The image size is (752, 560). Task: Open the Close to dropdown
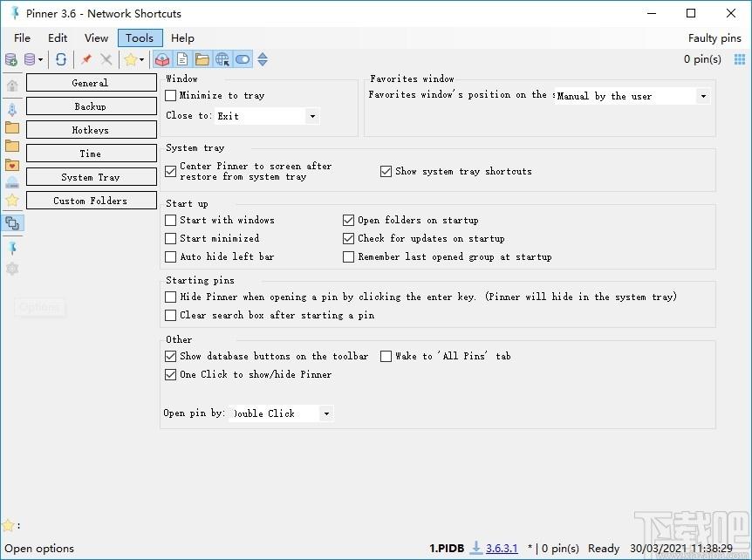click(312, 116)
